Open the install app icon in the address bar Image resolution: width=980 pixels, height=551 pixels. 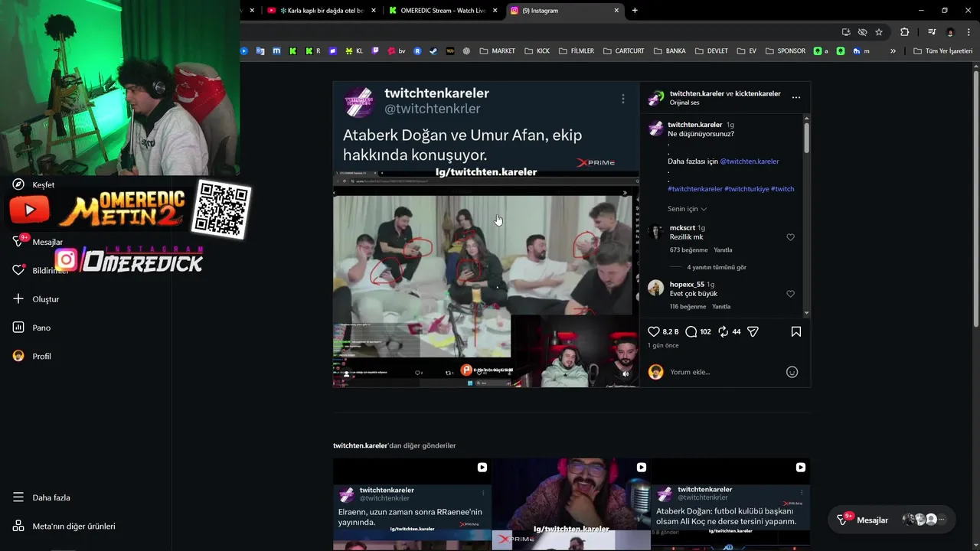(x=846, y=32)
